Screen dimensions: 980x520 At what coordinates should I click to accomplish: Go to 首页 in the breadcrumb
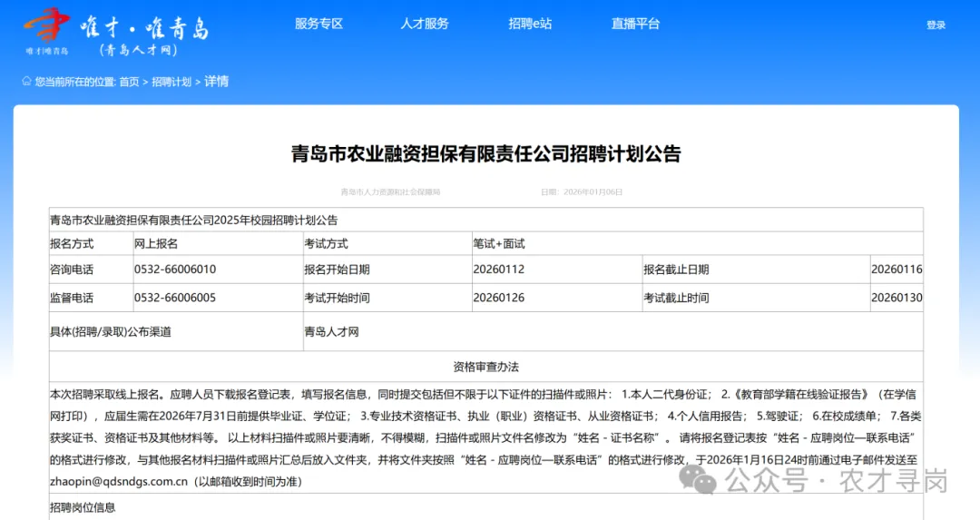tap(130, 82)
